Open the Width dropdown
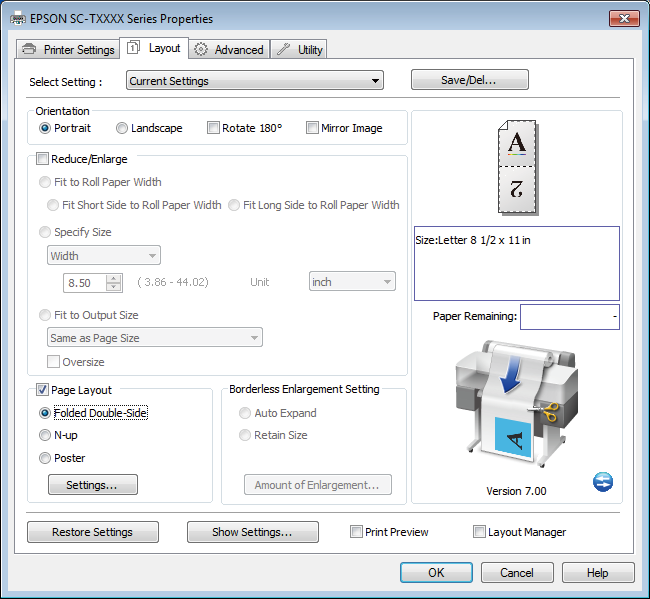 coord(104,255)
